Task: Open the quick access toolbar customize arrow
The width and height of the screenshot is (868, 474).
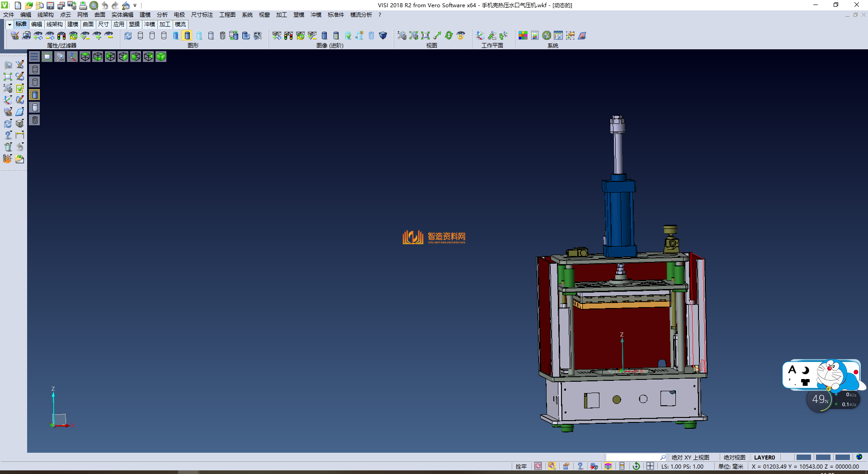Action: coord(135,5)
